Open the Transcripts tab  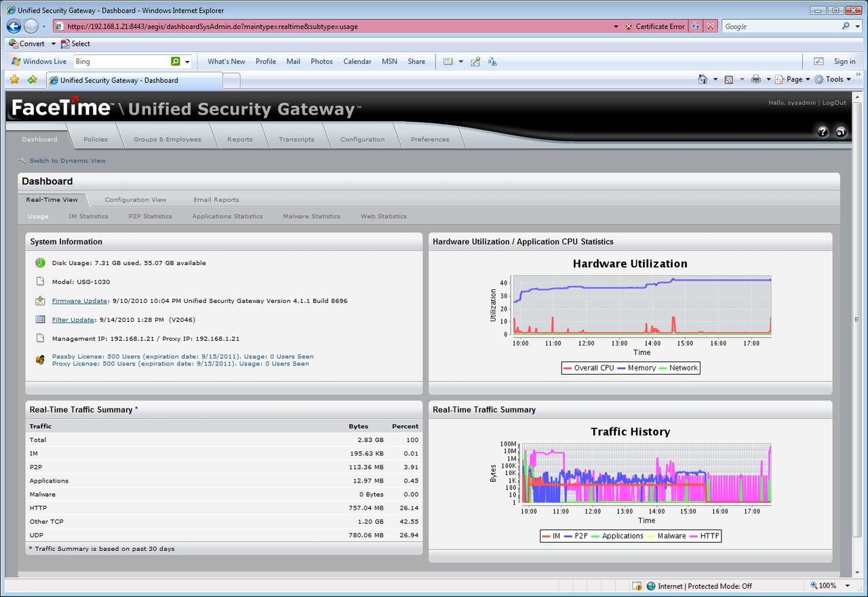coord(296,140)
